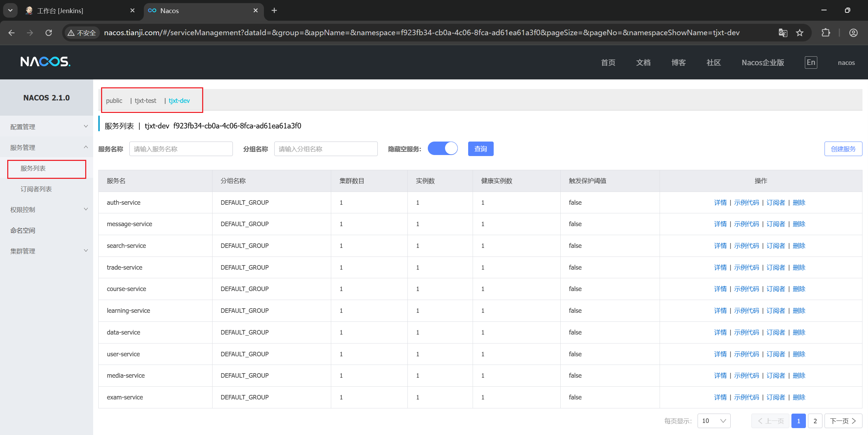Focus the service name input field
The height and width of the screenshot is (435, 868).
[181, 149]
